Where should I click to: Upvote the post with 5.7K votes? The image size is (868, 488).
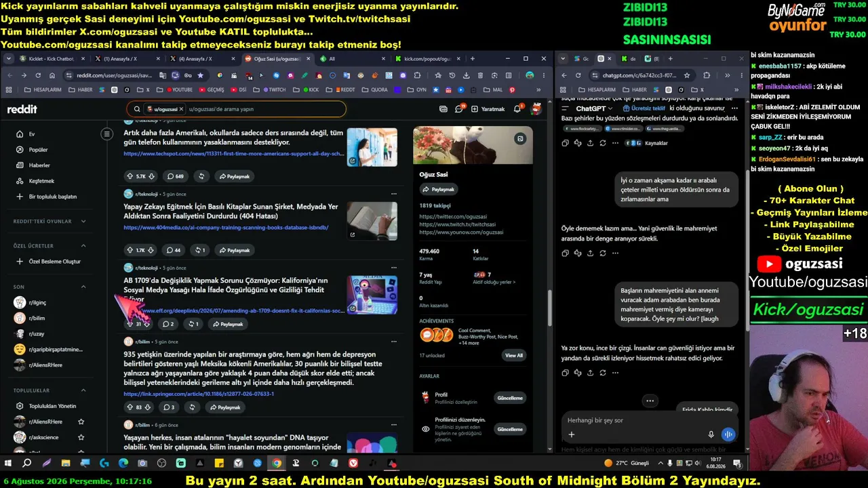tap(130, 176)
